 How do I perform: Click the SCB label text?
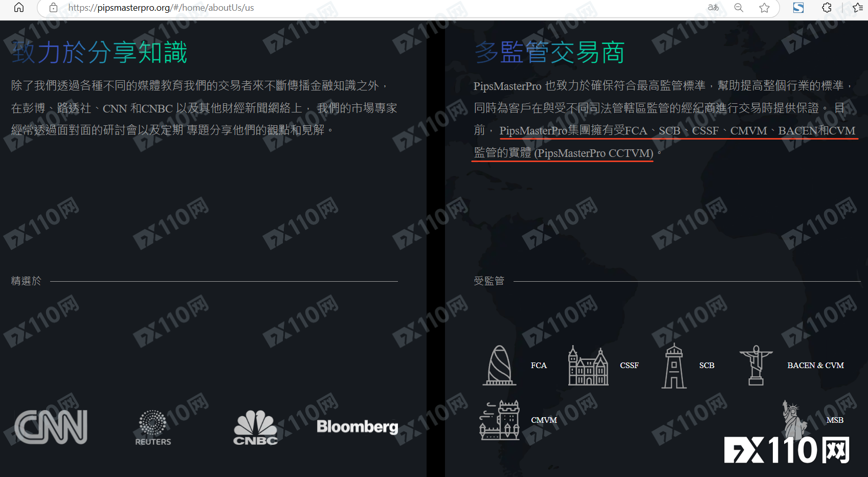tap(707, 366)
